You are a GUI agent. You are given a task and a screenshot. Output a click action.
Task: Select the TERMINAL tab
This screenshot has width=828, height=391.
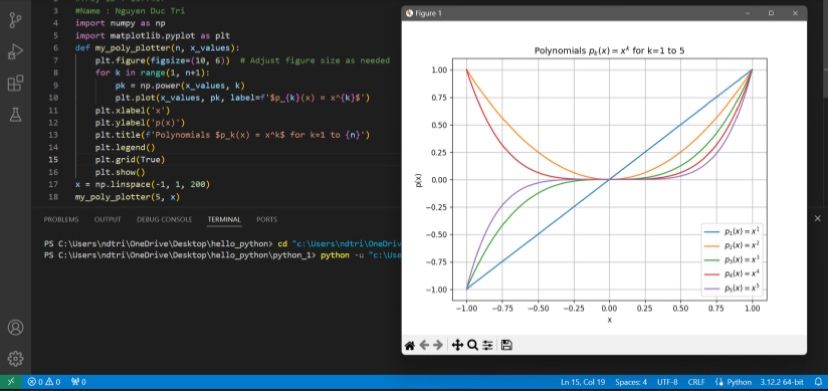(224, 219)
